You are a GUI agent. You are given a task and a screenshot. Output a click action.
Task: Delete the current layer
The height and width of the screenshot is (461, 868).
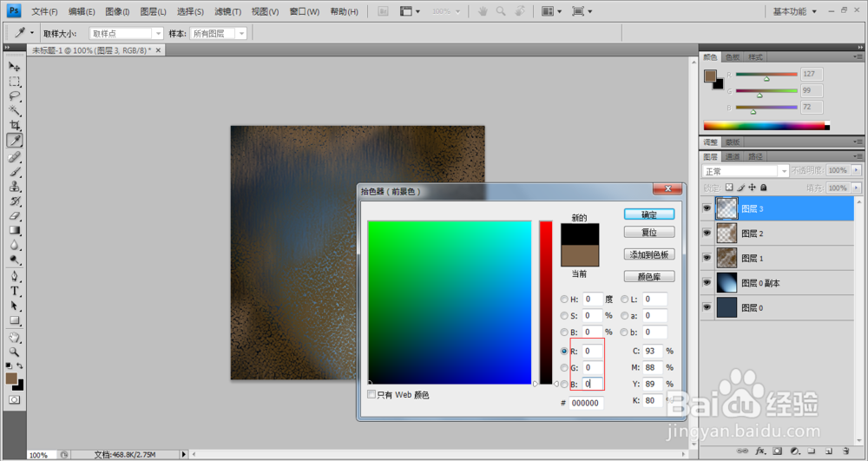(845, 451)
